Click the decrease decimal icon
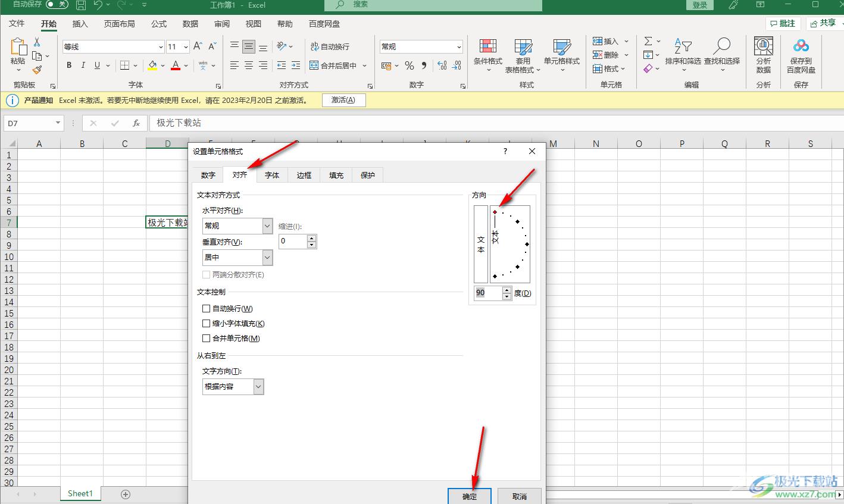 [x=457, y=65]
